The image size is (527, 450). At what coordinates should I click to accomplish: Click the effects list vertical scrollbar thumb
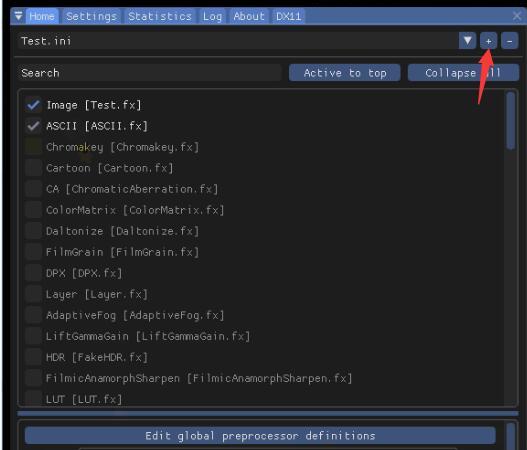511,120
